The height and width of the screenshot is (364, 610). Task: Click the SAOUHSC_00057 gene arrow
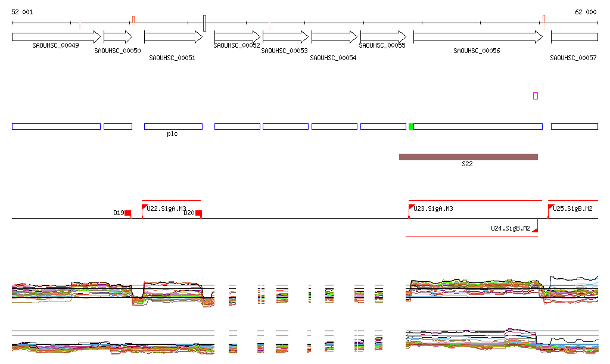(574, 37)
